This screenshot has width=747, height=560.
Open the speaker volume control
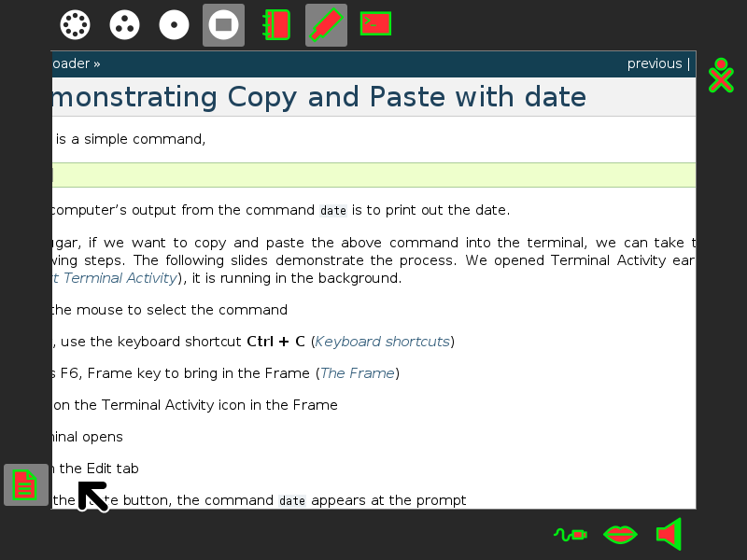(x=669, y=534)
